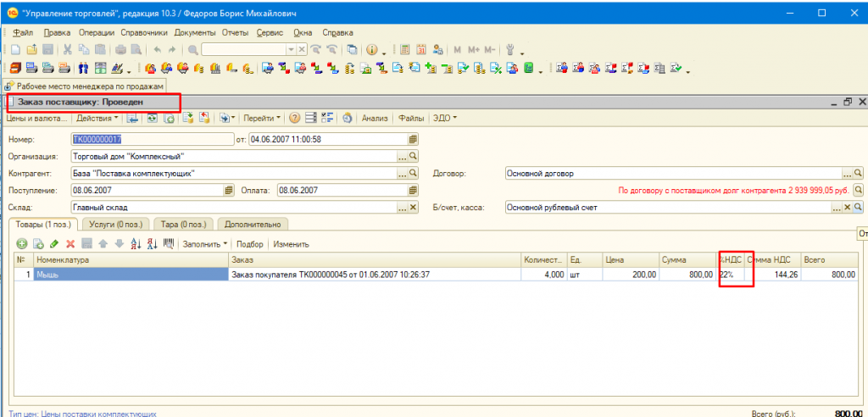
Task: Click the Цены и валюта button
Action: pyautogui.click(x=36, y=119)
